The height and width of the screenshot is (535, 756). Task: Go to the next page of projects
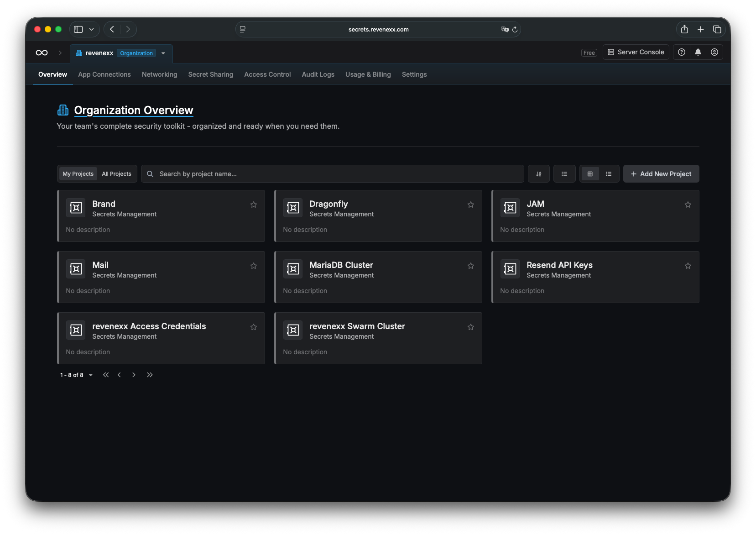134,375
